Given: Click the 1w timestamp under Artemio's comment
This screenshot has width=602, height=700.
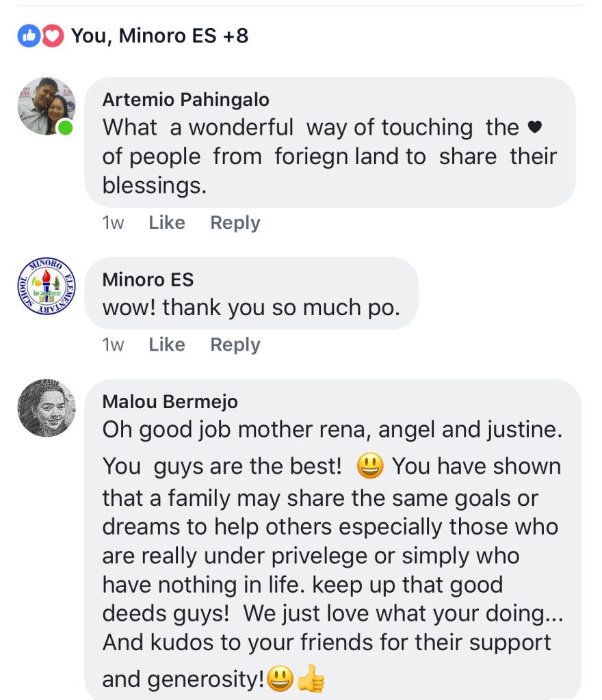Looking at the screenshot, I should 113,223.
